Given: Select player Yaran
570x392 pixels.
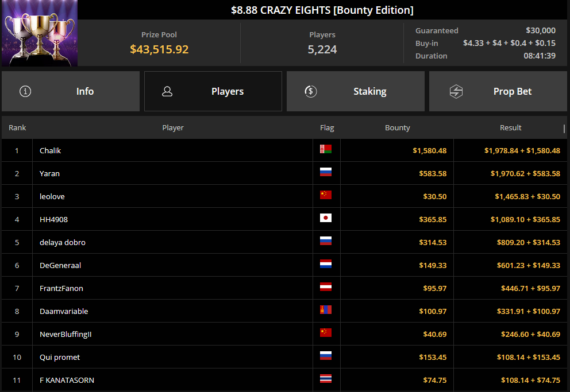Looking at the screenshot, I should click(49, 173).
